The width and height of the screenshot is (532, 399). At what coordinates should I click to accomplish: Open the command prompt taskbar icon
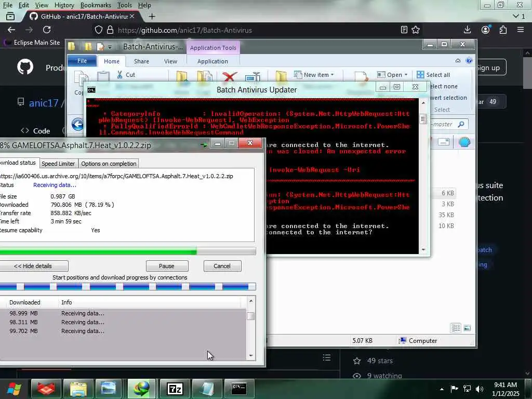click(x=239, y=389)
